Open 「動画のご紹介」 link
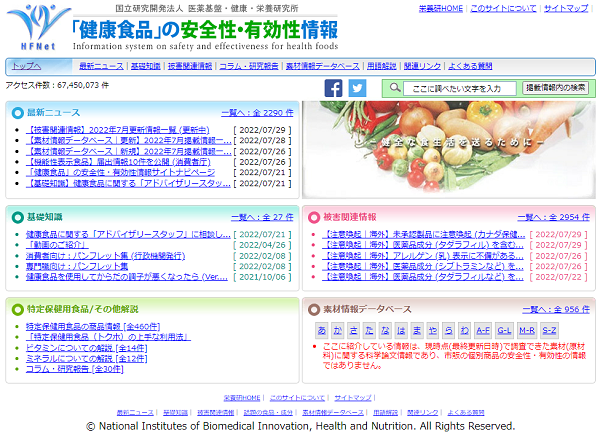This screenshot has width=600, height=432. tap(57, 245)
